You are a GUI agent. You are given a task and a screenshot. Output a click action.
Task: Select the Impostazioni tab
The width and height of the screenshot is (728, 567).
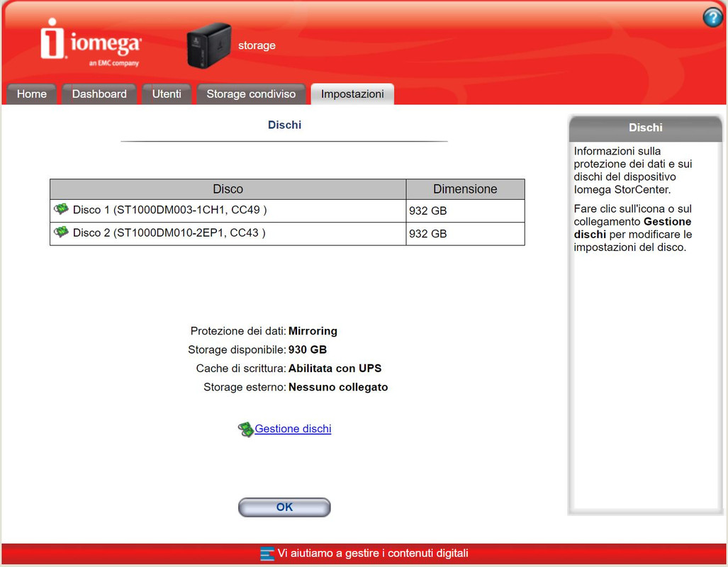coord(352,94)
